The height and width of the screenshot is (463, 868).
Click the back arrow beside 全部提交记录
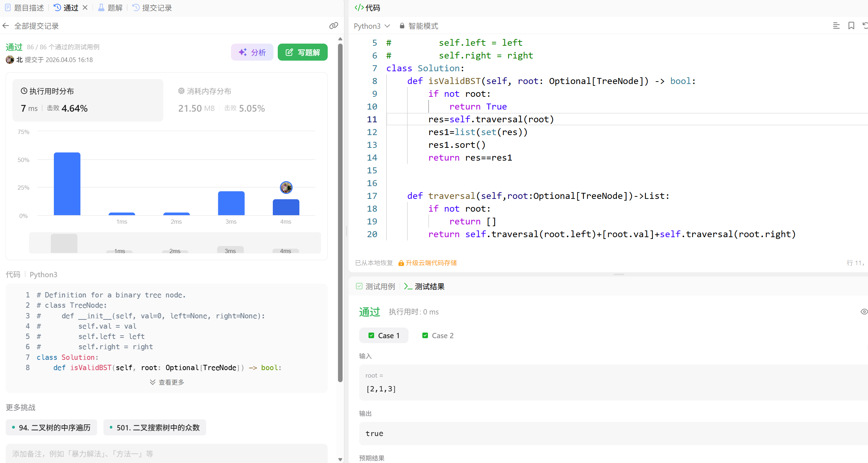point(6,26)
